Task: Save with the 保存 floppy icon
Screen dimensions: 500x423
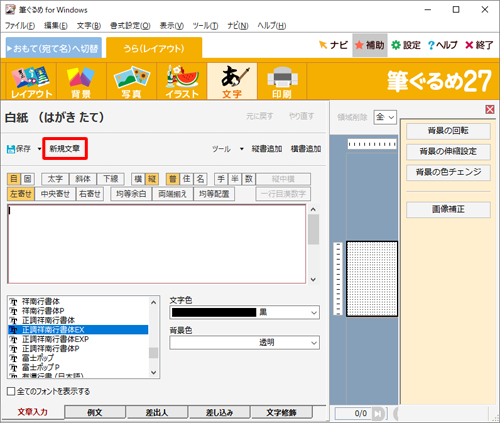Action: pyautogui.click(x=19, y=149)
